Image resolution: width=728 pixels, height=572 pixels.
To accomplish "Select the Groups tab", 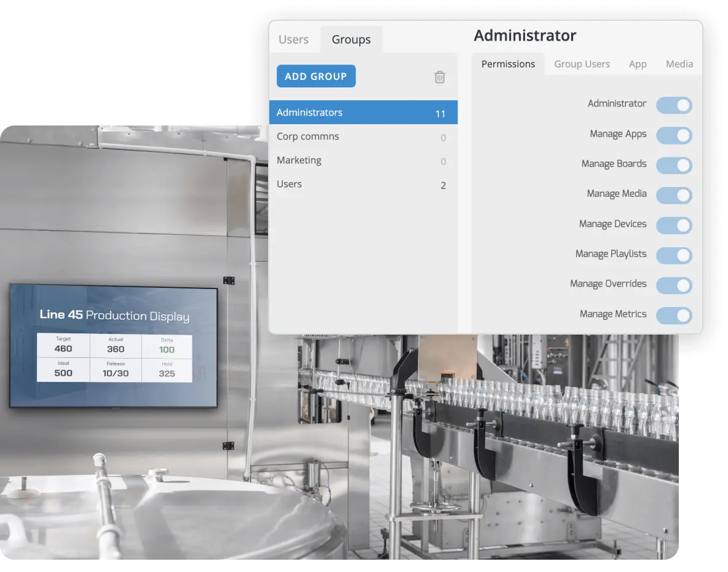I will [351, 39].
